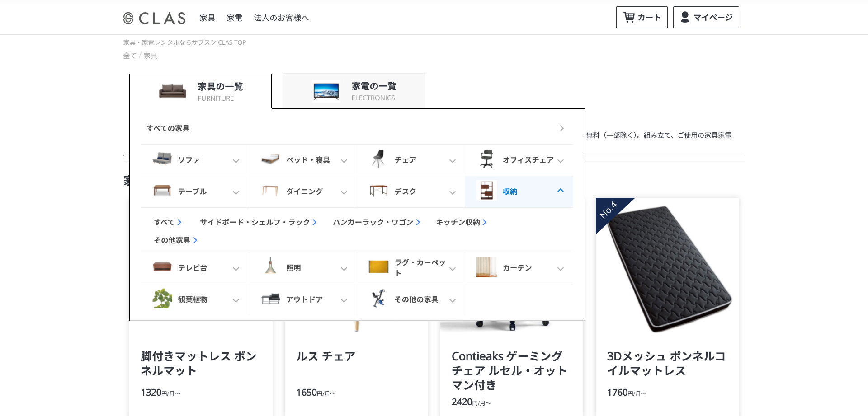Screen dimensions: 868x416
Task: Open 法人のお客様へ in top navigation
Action: (281, 18)
